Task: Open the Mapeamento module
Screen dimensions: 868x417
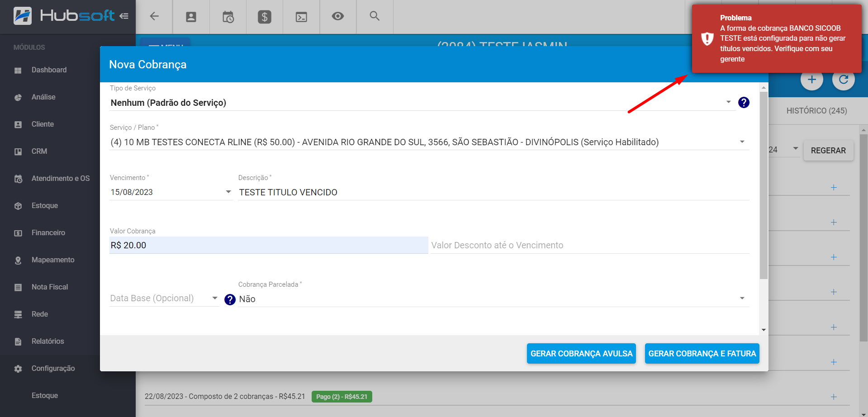Action: pos(53,260)
